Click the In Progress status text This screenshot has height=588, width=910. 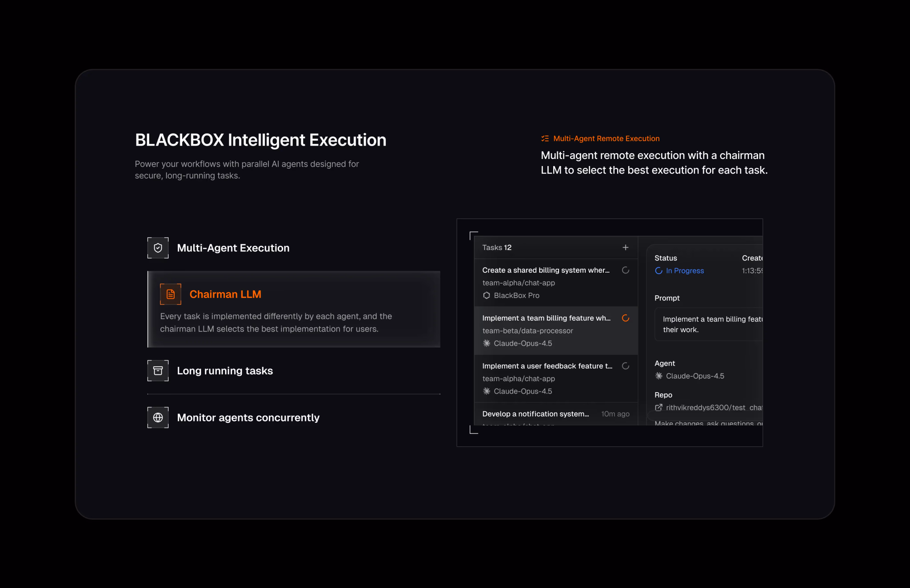coord(685,270)
